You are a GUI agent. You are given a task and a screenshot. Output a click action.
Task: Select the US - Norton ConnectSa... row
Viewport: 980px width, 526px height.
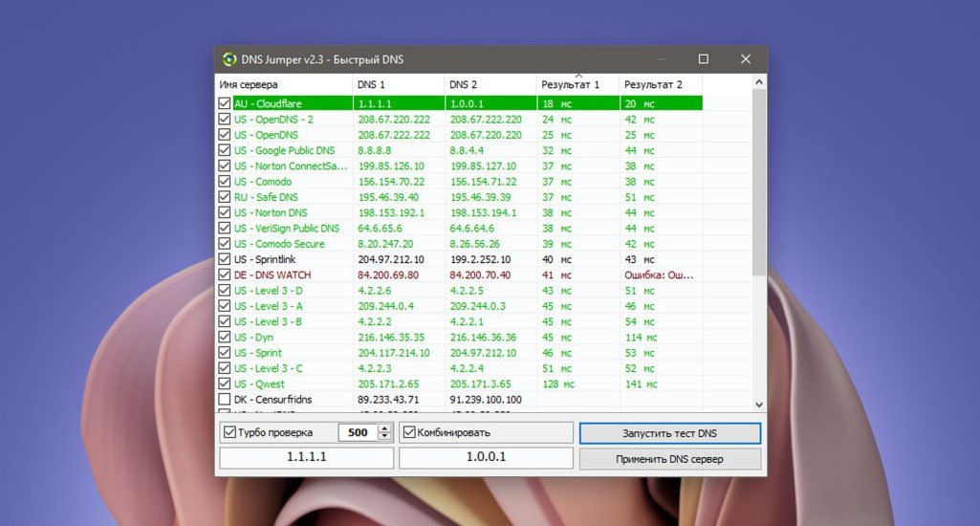pyautogui.click(x=459, y=165)
